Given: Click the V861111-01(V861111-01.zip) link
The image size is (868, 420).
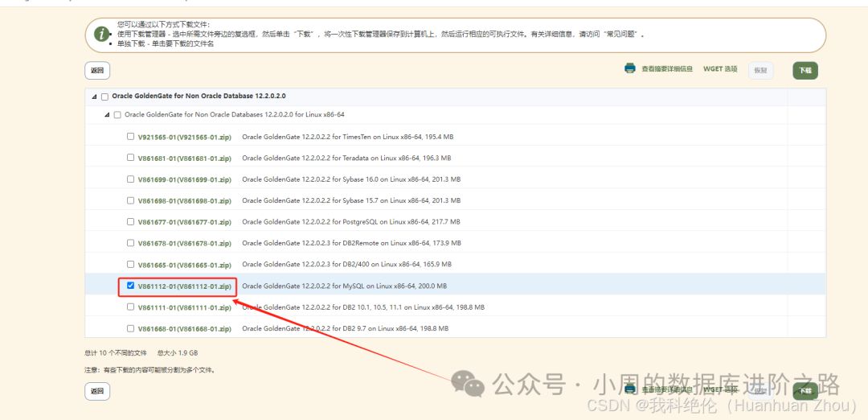Looking at the screenshot, I should pyautogui.click(x=184, y=307).
